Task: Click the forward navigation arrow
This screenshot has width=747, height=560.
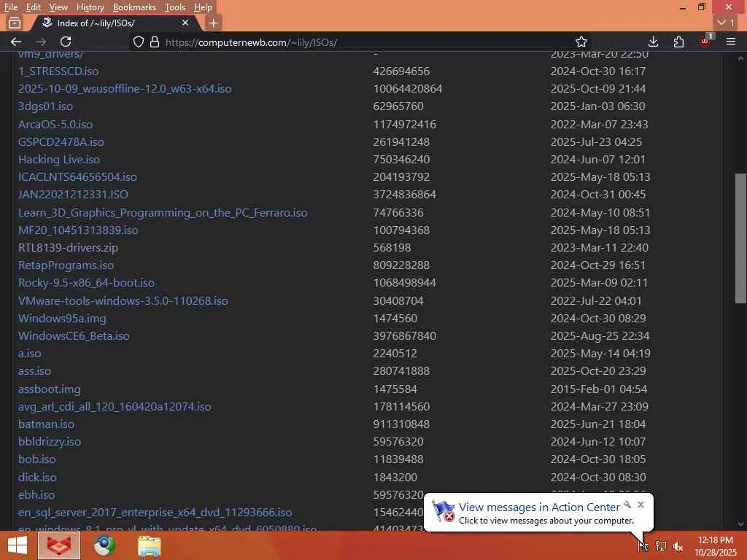Action: coord(41,42)
